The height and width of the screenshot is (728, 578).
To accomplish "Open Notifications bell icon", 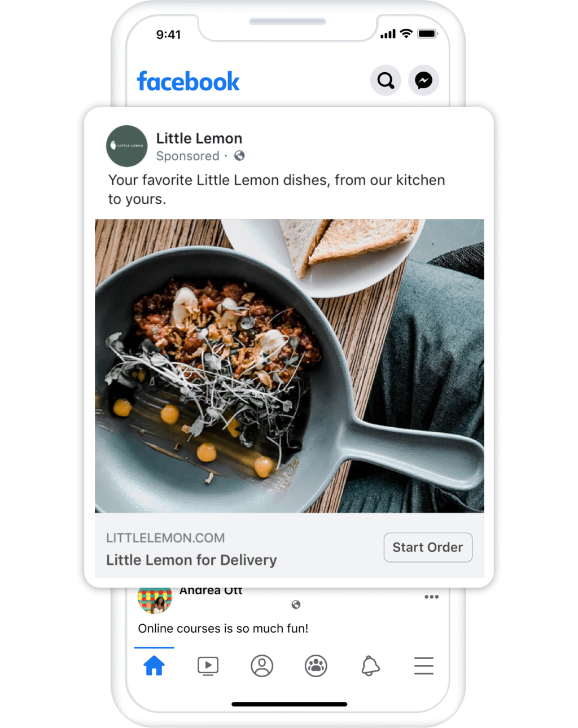I will 370,666.
